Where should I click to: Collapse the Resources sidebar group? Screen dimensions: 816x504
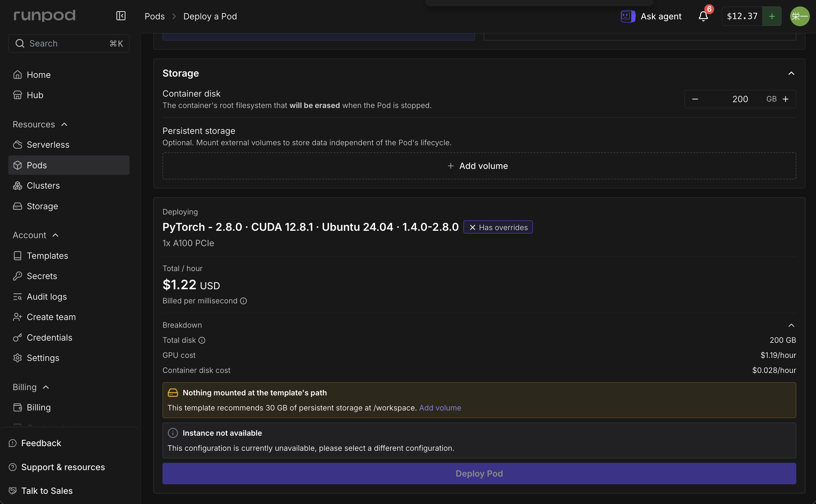click(x=40, y=124)
